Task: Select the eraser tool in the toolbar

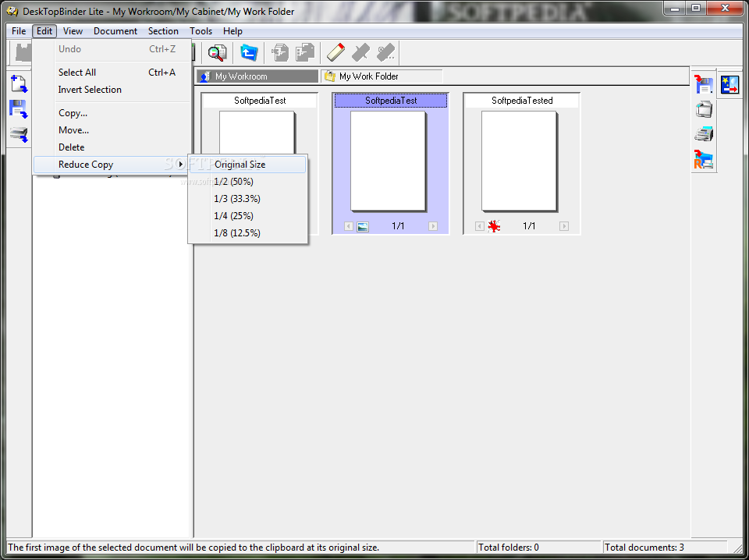Action: pos(335,52)
